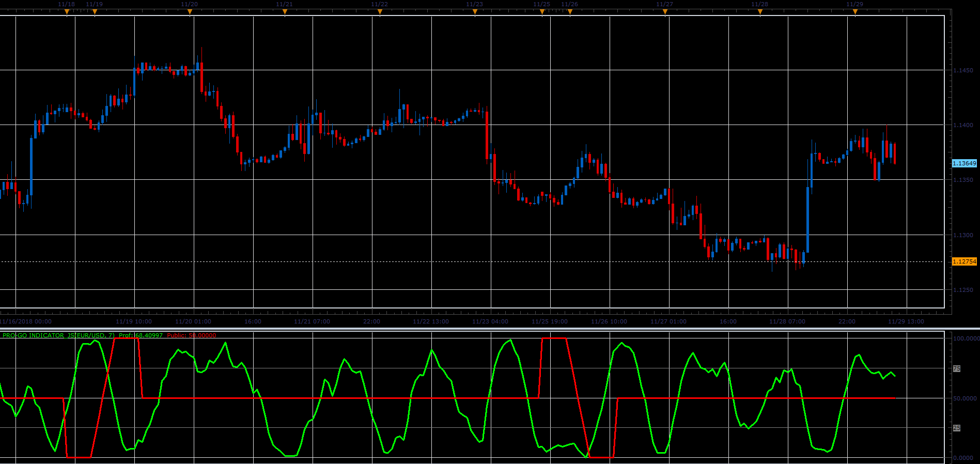The width and height of the screenshot is (980, 464).
Task: Select the orange day marker for 11/20
Action: tap(190, 11)
